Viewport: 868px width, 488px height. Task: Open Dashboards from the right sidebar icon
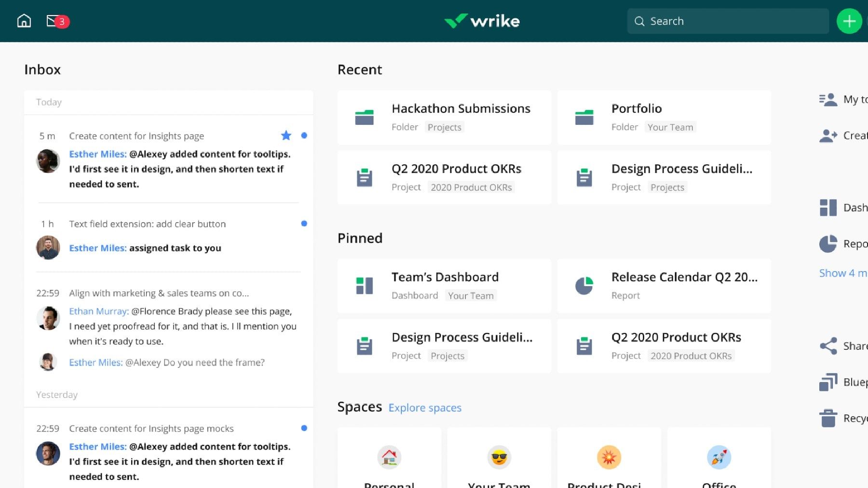pyautogui.click(x=827, y=207)
